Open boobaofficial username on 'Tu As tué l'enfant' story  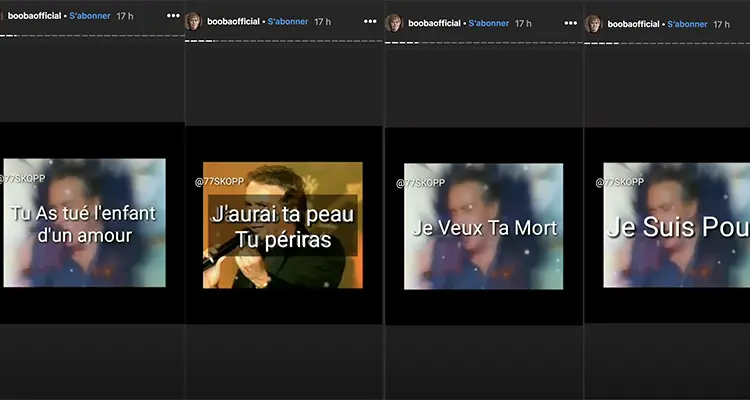pyautogui.click(x=32, y=17)
